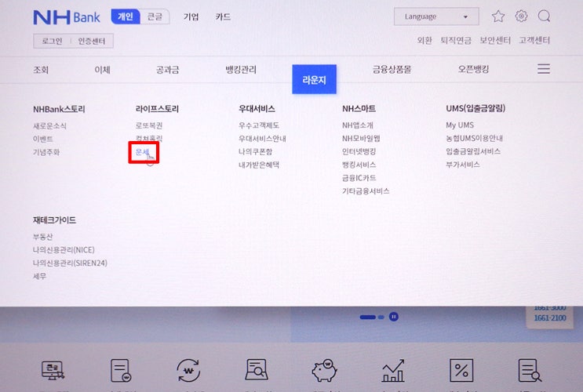The width and height of the screenshot is (583, 392).
Task: Open settings via the gear icon
Action: 521,16
